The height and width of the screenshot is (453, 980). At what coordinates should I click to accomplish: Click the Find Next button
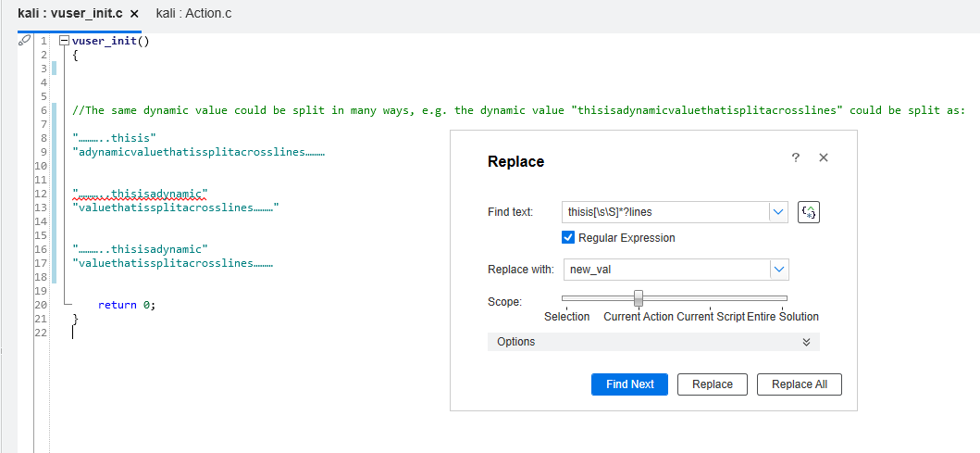point(629,384)
